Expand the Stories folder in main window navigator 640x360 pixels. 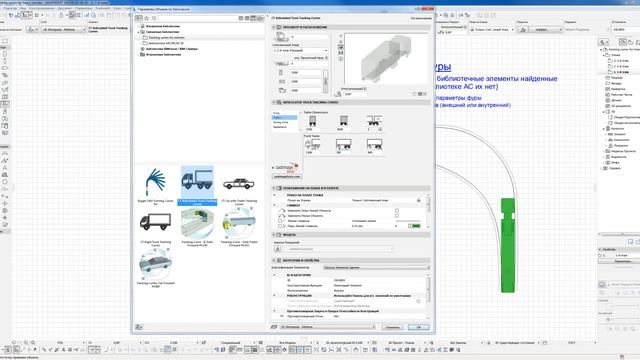(604, 55)
